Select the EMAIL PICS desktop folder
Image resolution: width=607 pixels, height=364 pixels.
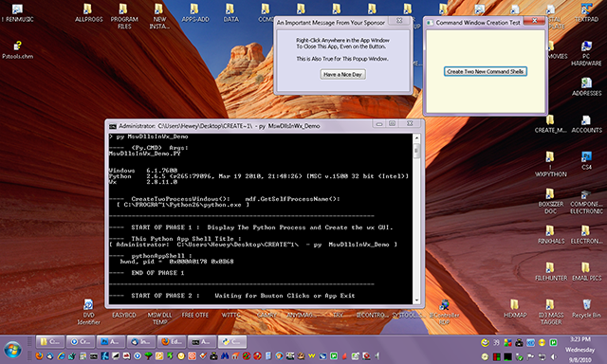586,271
